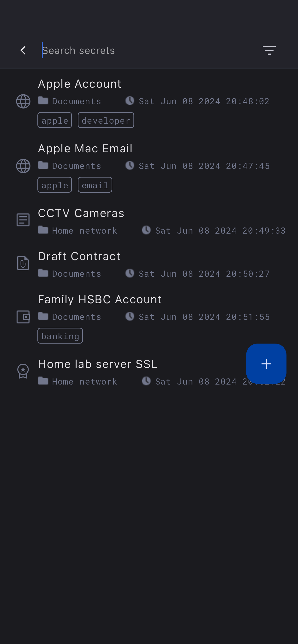Tap the banking tag chip

click(x=60, y=336)
